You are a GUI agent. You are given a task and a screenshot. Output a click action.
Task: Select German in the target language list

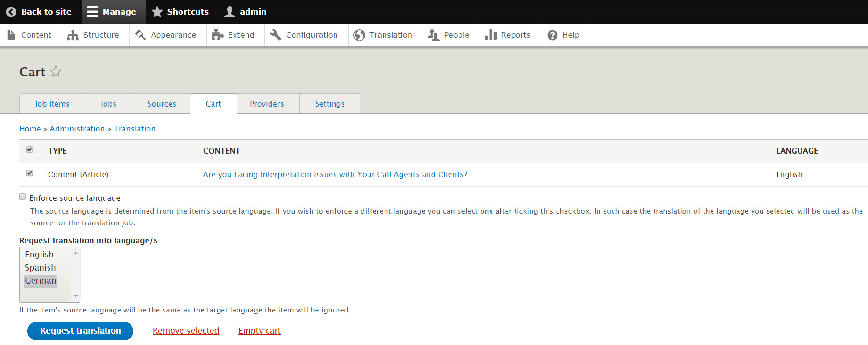pos(41,281)
